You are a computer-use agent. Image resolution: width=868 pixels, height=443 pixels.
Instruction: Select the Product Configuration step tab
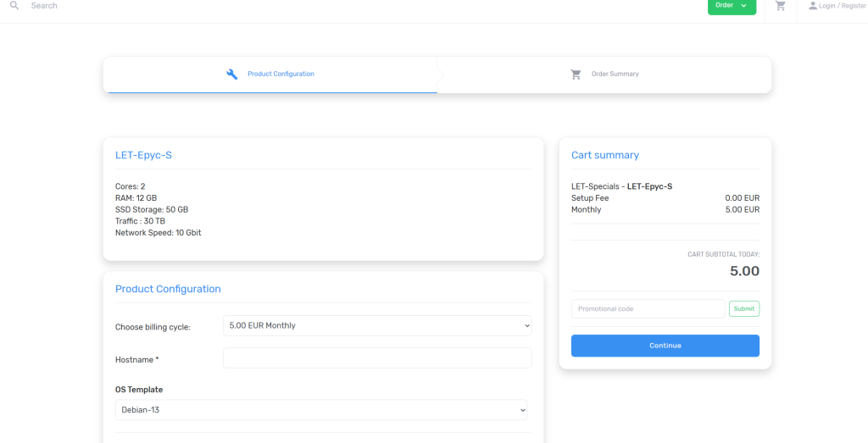coord(281,75)
